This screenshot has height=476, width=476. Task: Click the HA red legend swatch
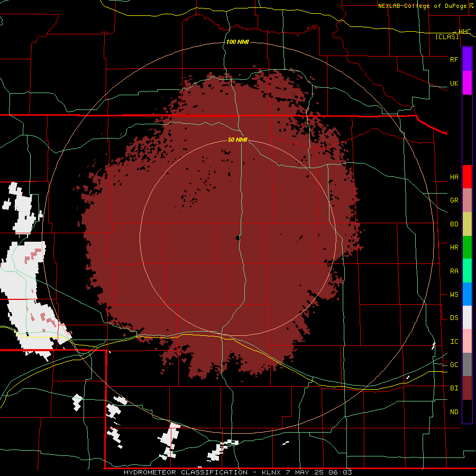(467, 177)
